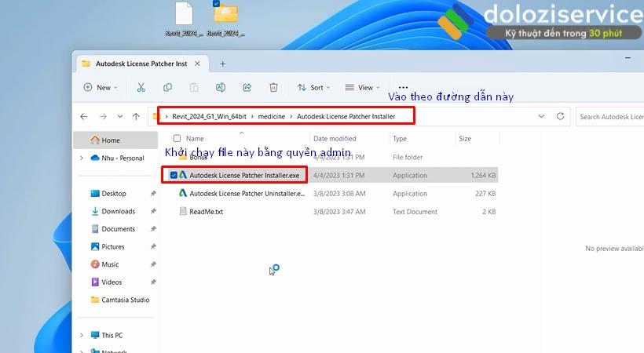Click the Refresh button beside address bar
This screenshot has width=644, height=353.
click(x=560, y=116)
